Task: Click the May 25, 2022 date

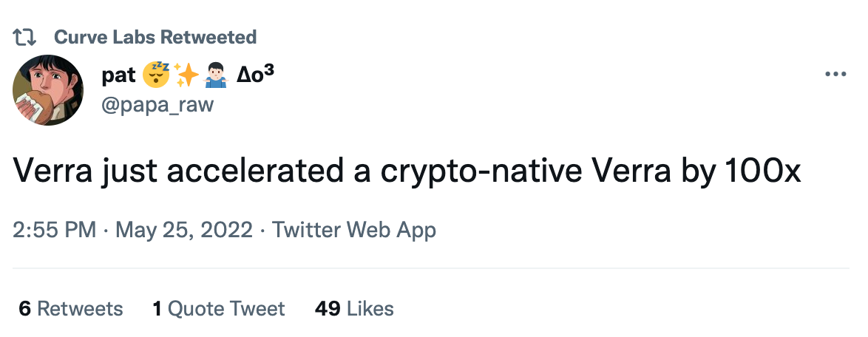Action: (184, 230)
